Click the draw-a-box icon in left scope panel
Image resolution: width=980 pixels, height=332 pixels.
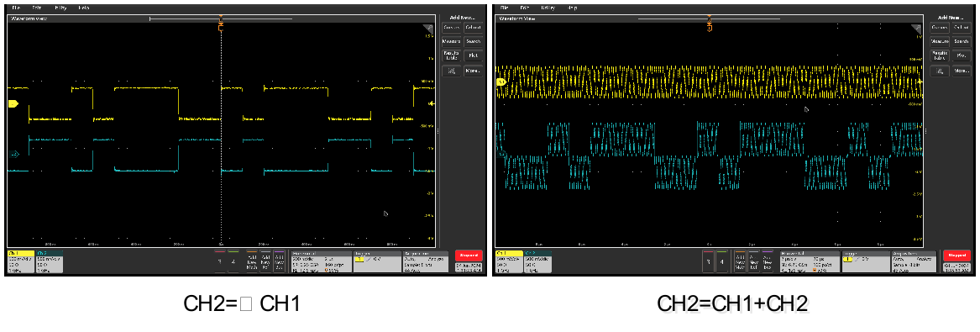click(x=451, y=71)
